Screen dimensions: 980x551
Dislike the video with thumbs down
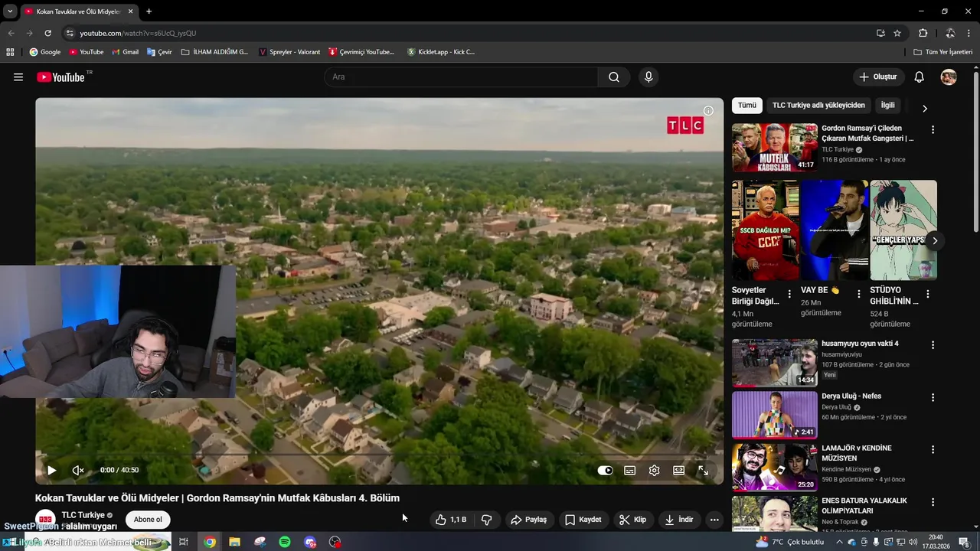pos(486,520)
